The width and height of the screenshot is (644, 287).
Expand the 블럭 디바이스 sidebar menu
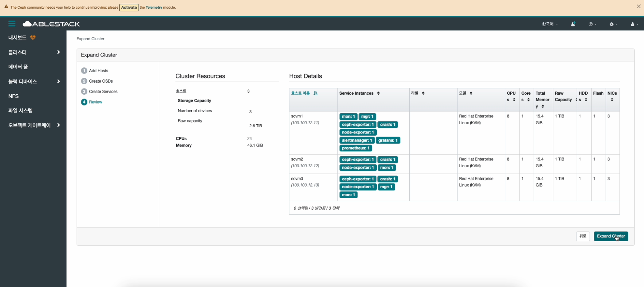point(33,82)
